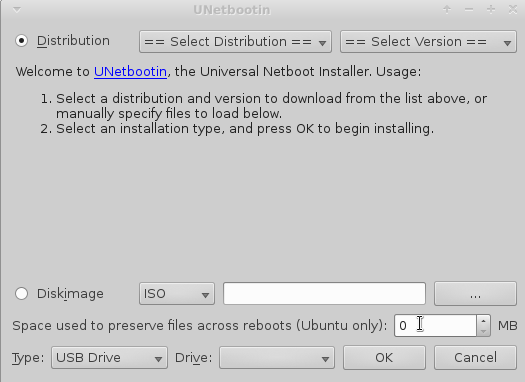525x382 pixels.
Task: Open the Type USB Drive dropdown
Action: point(109,358)
